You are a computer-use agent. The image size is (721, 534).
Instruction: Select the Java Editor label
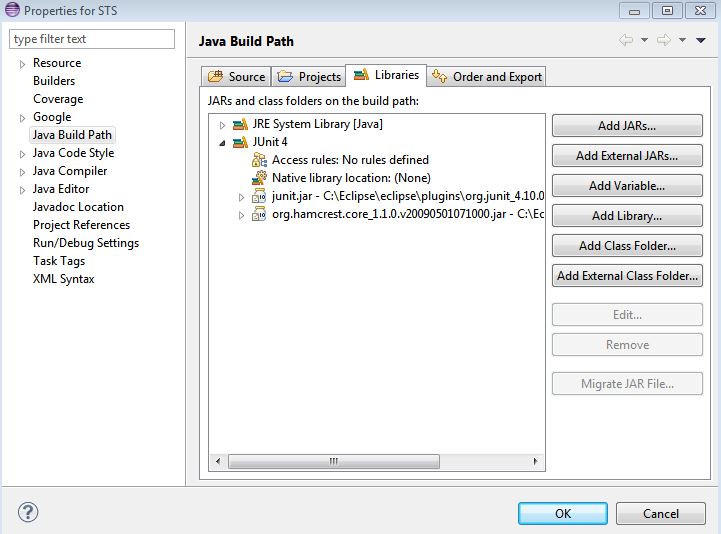coord(61,189)
